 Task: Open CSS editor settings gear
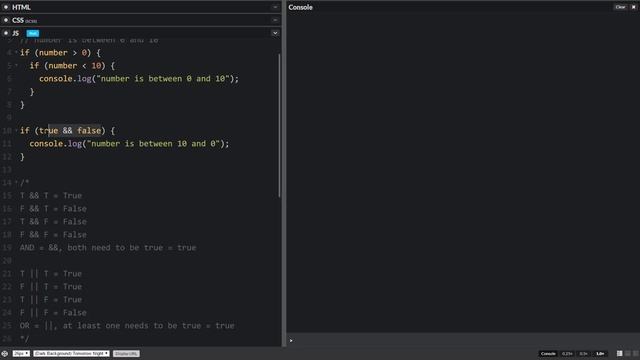click(x=6, y=20)
